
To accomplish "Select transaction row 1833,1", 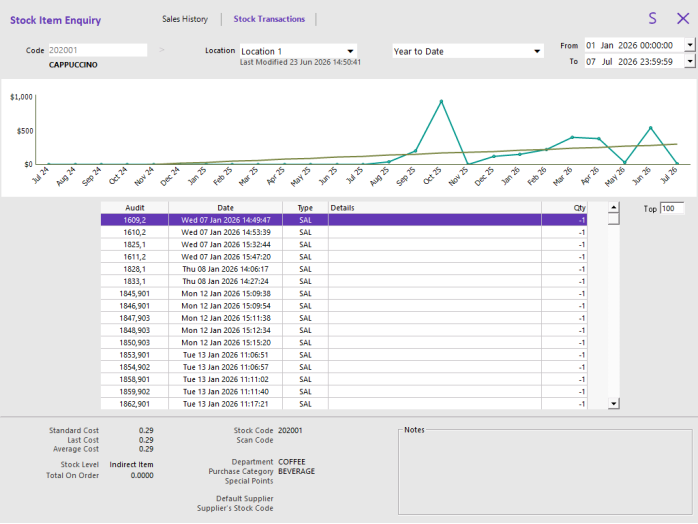I will tap(344, 281).
